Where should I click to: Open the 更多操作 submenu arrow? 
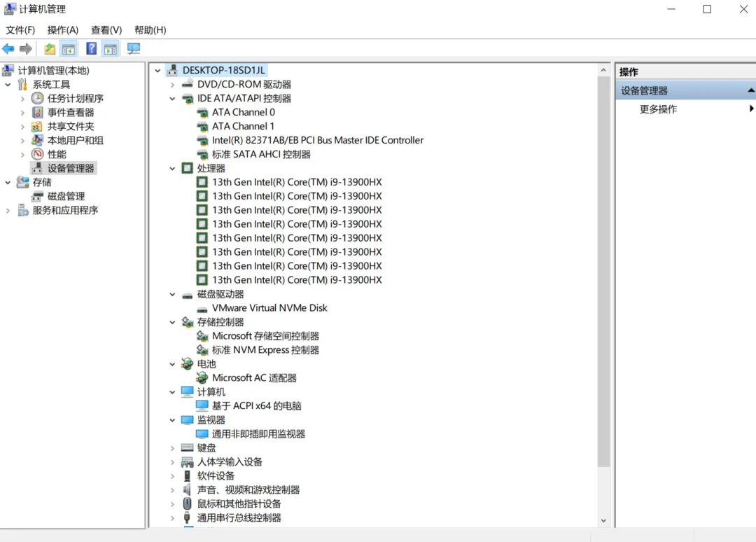point(751,109)
